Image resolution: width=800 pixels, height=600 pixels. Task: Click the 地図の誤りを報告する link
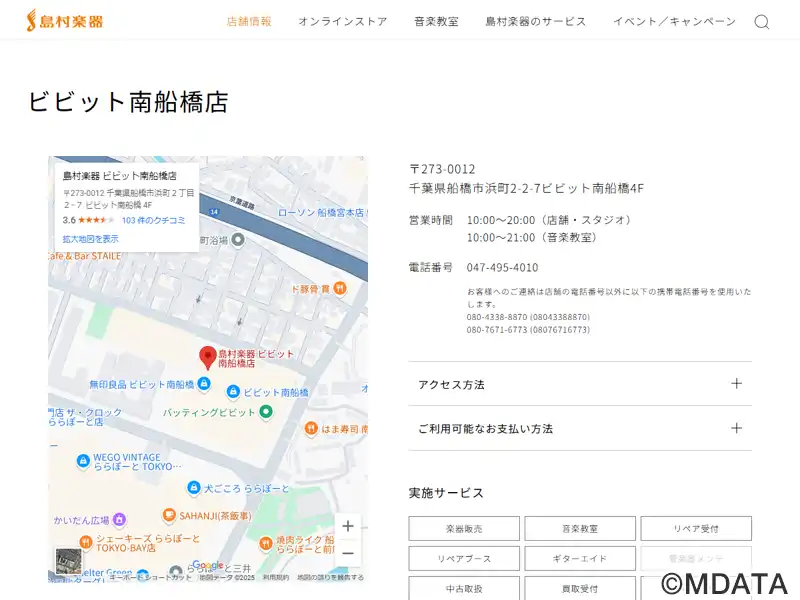pyautogui.click(x=331, y=577)
